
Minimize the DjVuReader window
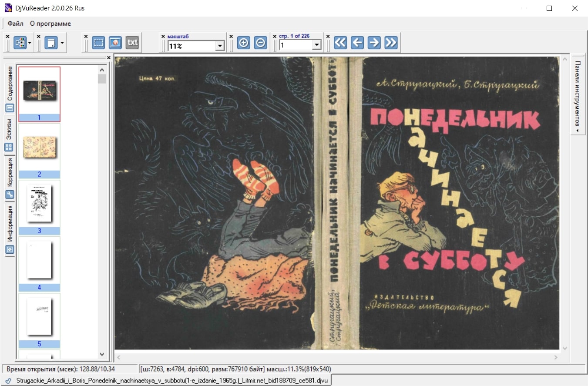point(524,8)
